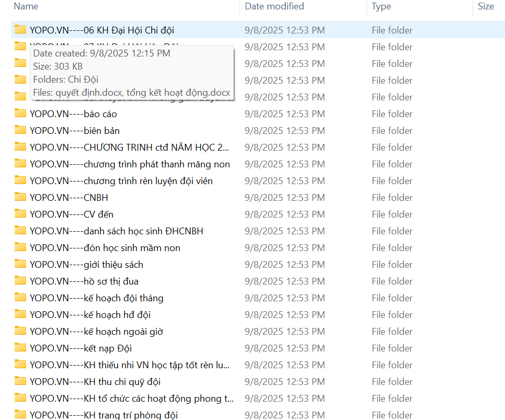Select the 'đón học sinh mầm non' folder name

click(x=105, y=248)
